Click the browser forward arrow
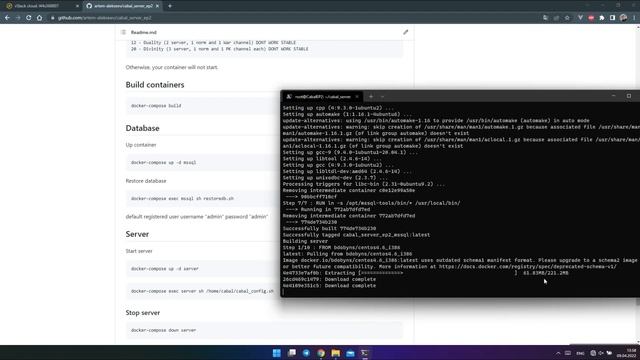The height and width of the screenshot is (360, 640). pyautogui.click(x=18, y=18)
